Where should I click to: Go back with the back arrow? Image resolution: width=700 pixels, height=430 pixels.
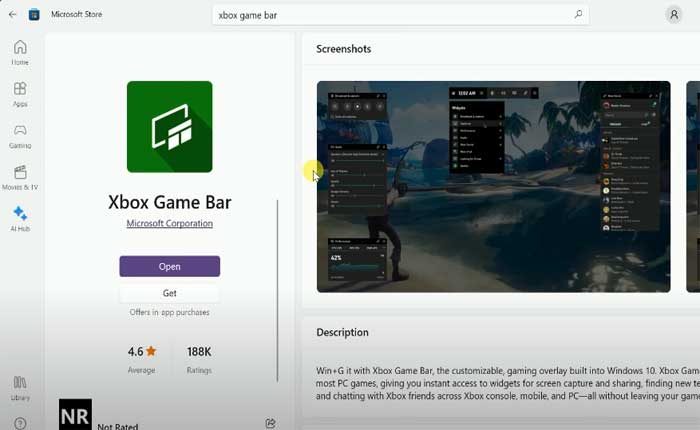[x=12, y=15]
